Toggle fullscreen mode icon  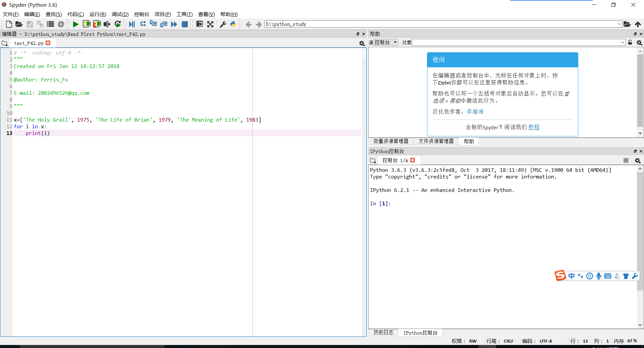[210, 24]
